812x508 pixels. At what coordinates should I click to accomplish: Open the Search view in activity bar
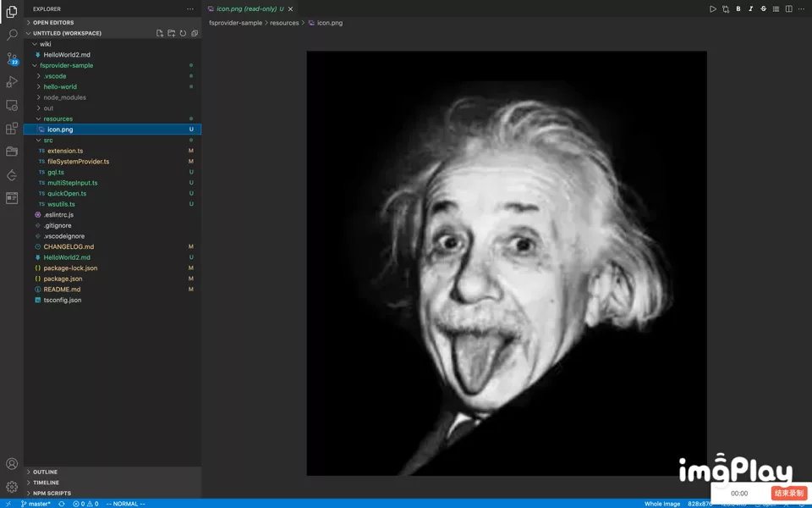(x=11, y=36)
